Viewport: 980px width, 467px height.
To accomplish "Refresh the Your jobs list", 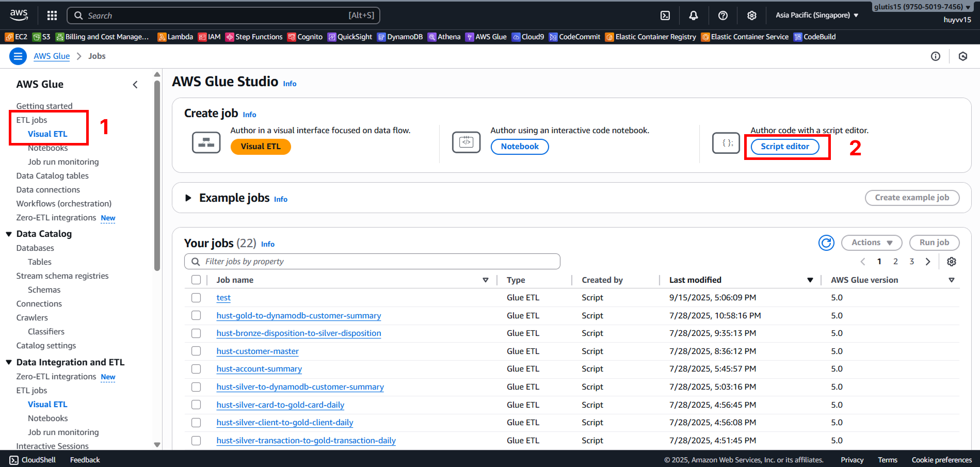I will [x=826, y=243].
